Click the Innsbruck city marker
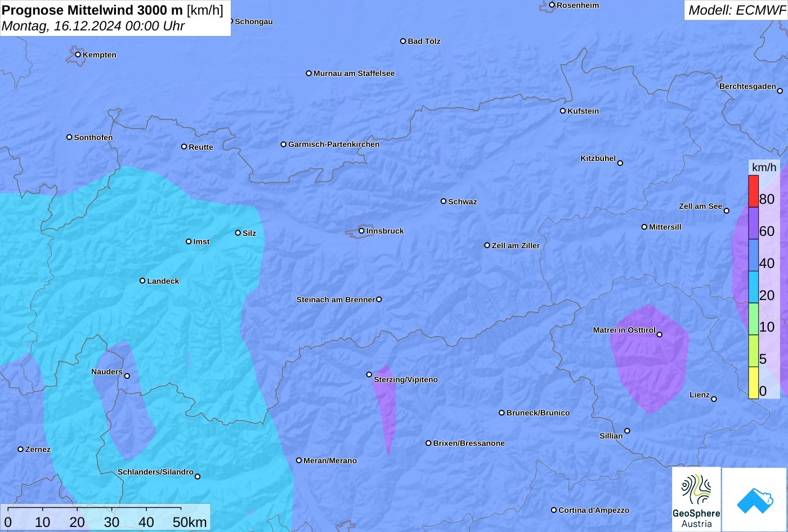The image size is (788, 532). pos(361,231)
